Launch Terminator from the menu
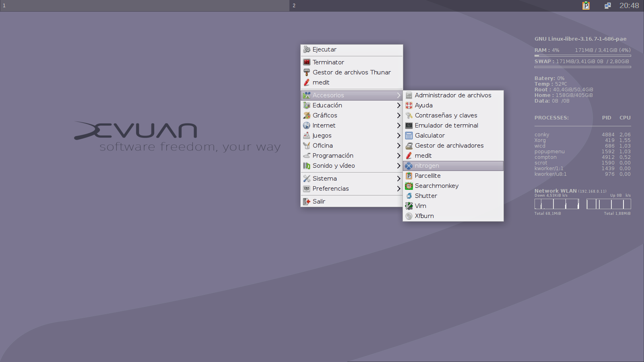Screen dimensions: 644x362 point(352,62)
